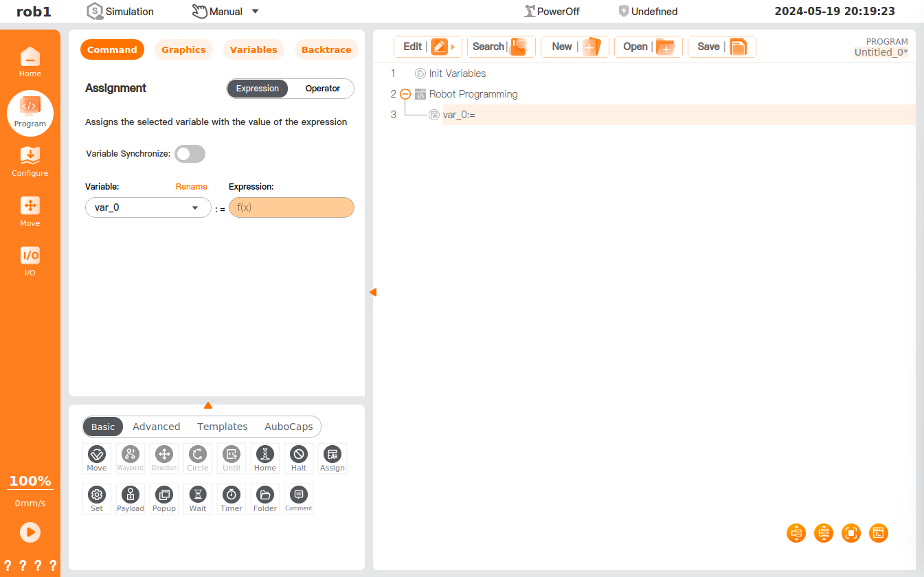Open the Advanced commands tab
The width and height of the screenshot is (924, 577).
[x=157, y=427]
